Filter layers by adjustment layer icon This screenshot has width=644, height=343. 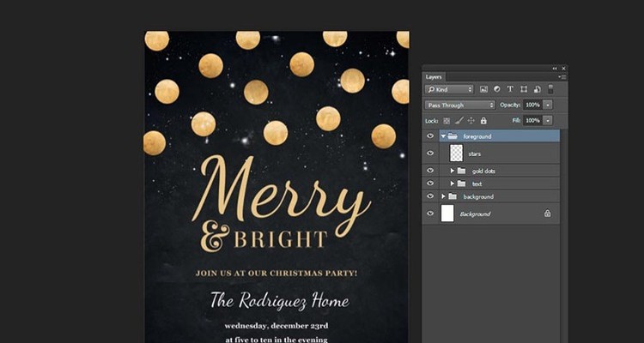497,89
